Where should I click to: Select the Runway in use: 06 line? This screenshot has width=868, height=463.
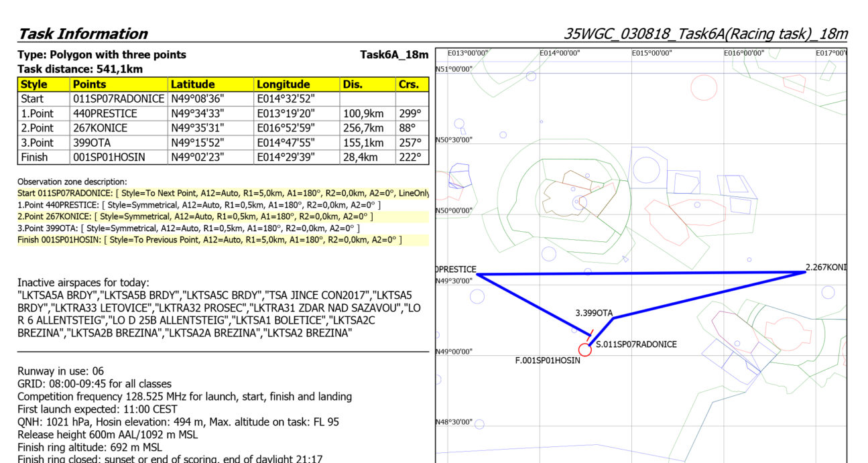tap(61, 371)
